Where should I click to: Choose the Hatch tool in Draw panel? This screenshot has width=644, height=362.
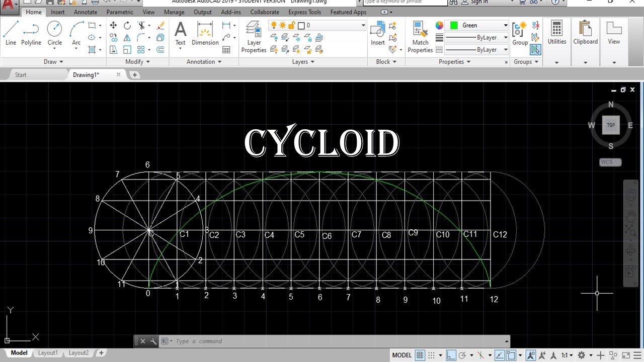(92, 50)
